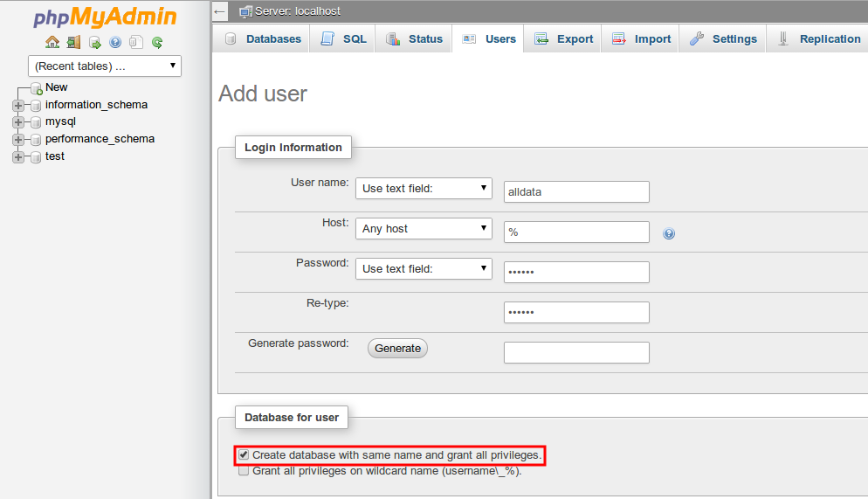Expand the performance_schema tree node
Image resolution: width=868 pixels, height=499 pixels.
pos(18,139)
